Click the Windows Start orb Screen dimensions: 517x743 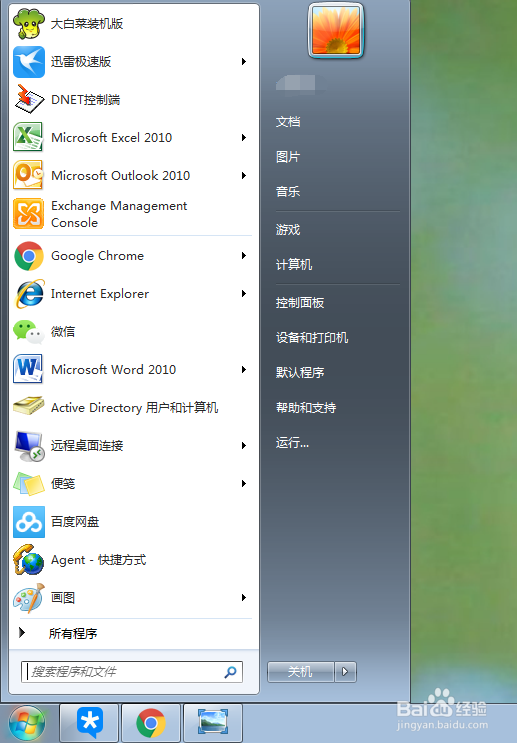[27, 723]
